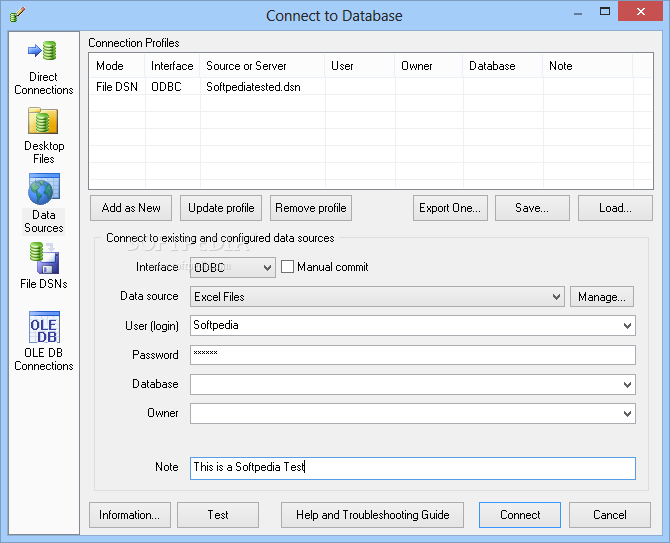Select the ODBC interface cell in profile row

click(173, 87)
